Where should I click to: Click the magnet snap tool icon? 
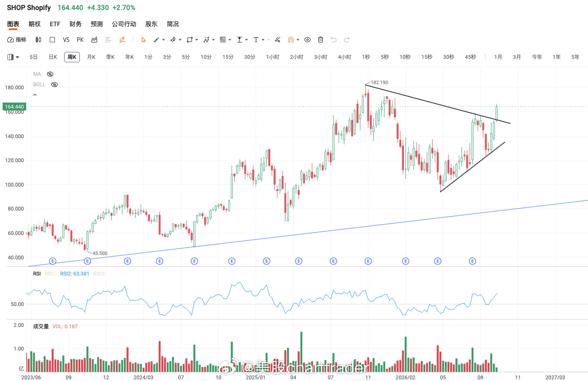click(x=291, y=40)
